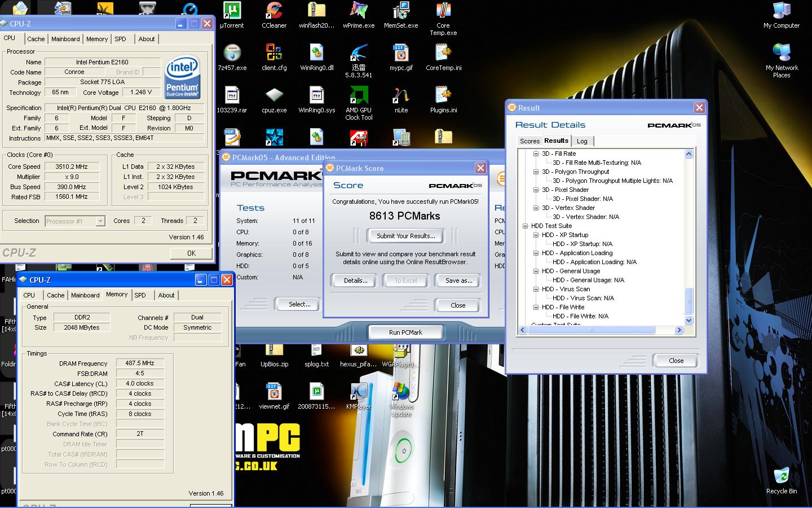Click Close button in Result window
Image resolution: width=812 pixels, height=508 pixels.
(676, 361)
